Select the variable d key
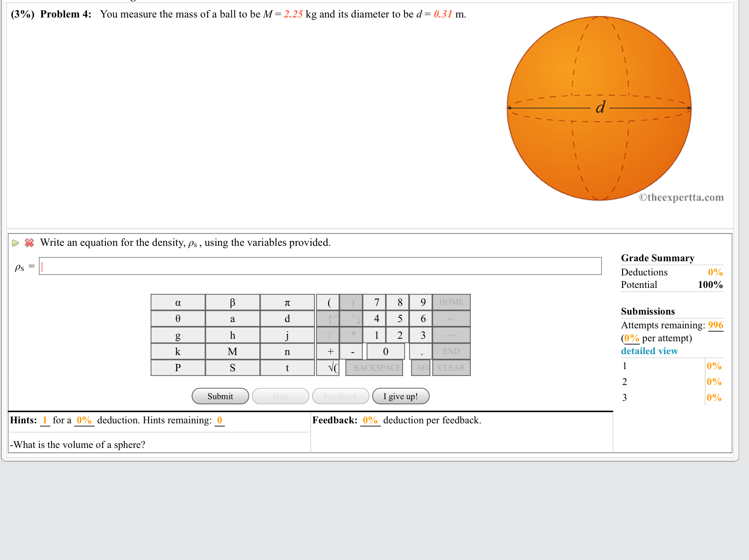 287,318
